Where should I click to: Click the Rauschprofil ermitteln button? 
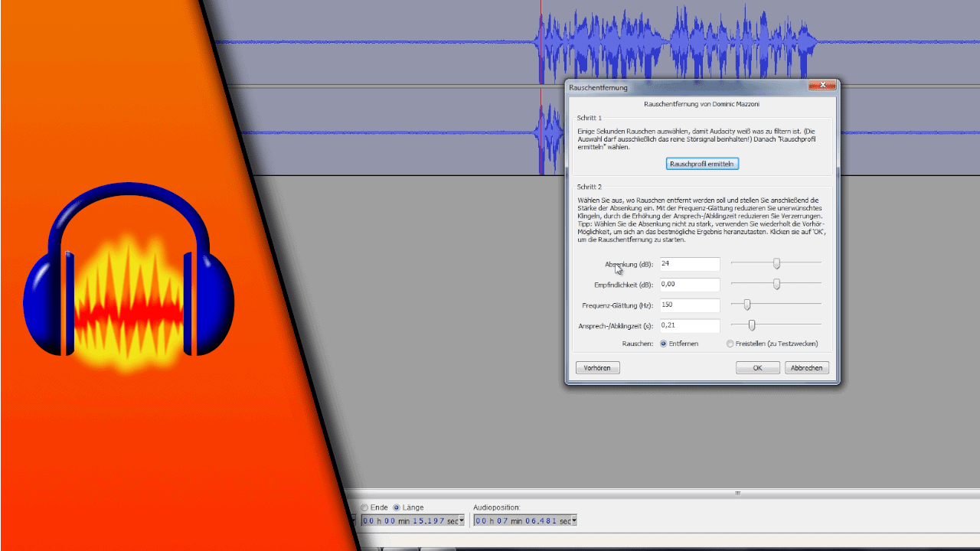click(702, 164)
